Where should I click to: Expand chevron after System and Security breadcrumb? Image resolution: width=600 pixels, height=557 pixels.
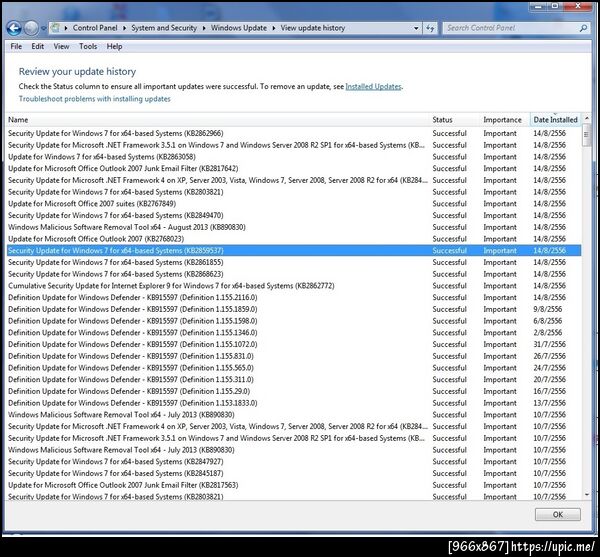point(204,28)
